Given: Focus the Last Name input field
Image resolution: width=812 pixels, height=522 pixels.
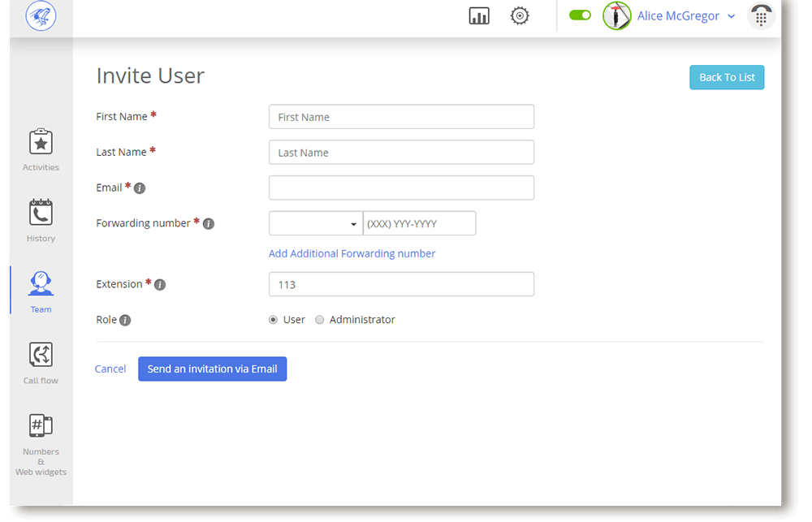Looking at the screenshot, I should tap(401, 153).
